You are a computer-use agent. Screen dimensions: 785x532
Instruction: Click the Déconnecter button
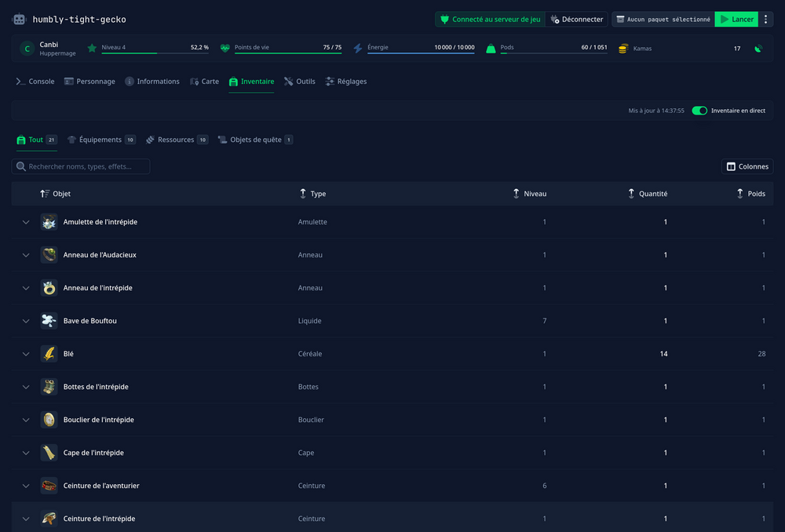(577, 20)
